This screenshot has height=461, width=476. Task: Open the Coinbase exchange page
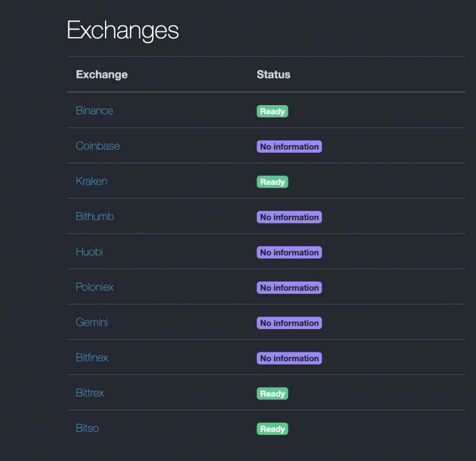click(x=98, y=146)
